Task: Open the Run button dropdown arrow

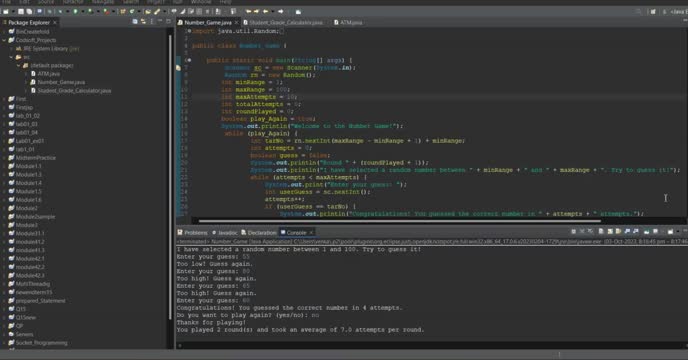Action: click(x=82, y=11)
